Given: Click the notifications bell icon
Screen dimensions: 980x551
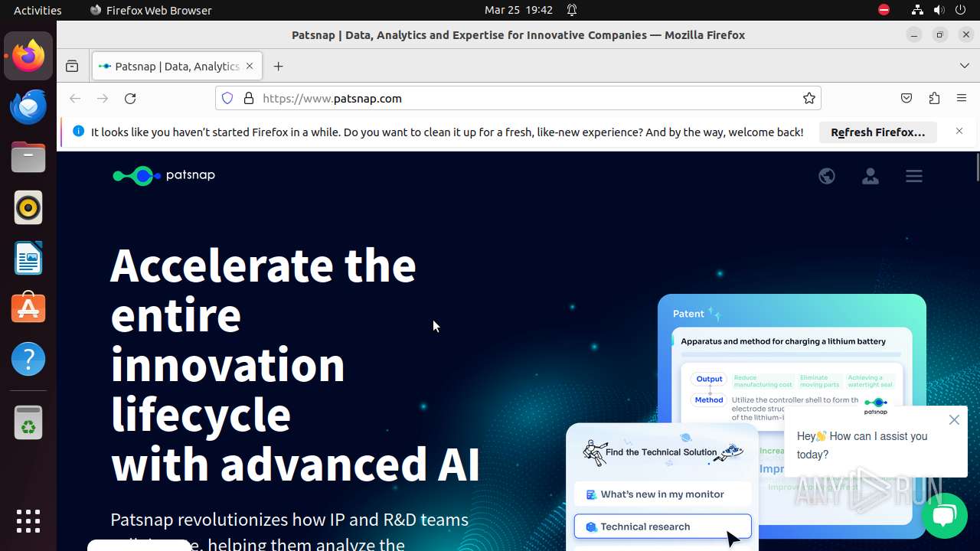Looking at the screenshot, I should tap(572, 10).
